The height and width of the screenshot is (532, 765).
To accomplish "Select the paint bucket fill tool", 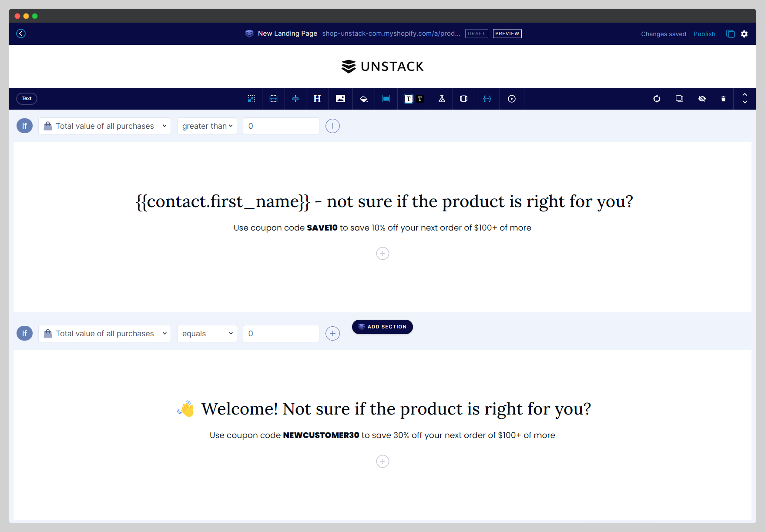I will (x=363, y=99).
